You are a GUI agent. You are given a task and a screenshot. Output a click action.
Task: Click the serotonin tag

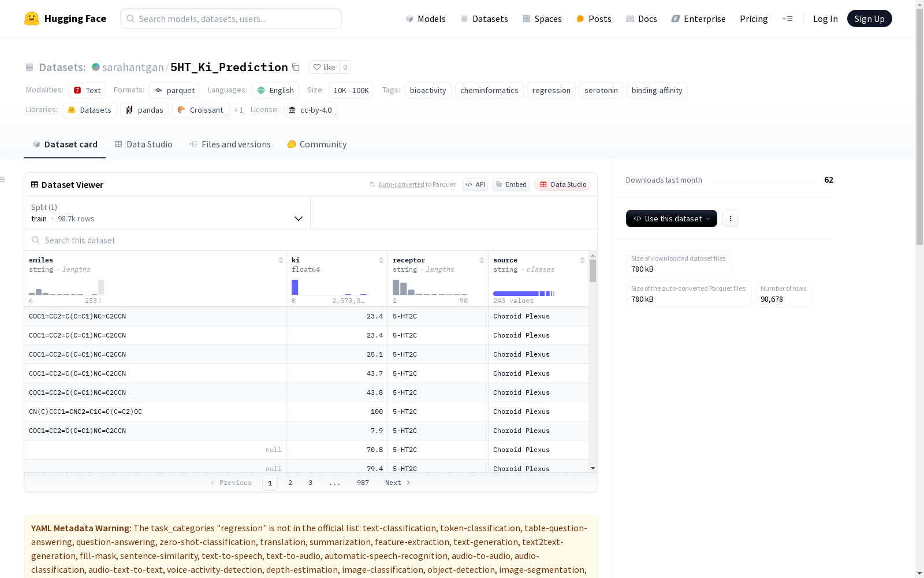(x=601, y=90)
